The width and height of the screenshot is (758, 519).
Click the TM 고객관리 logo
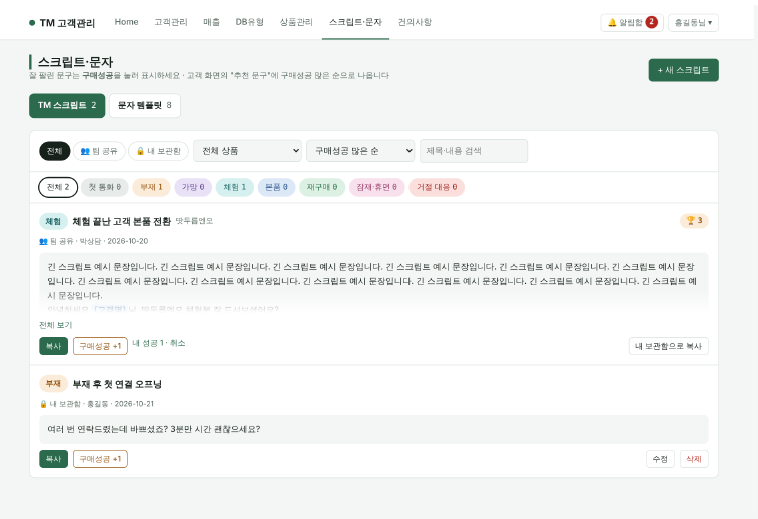[62, 23]
